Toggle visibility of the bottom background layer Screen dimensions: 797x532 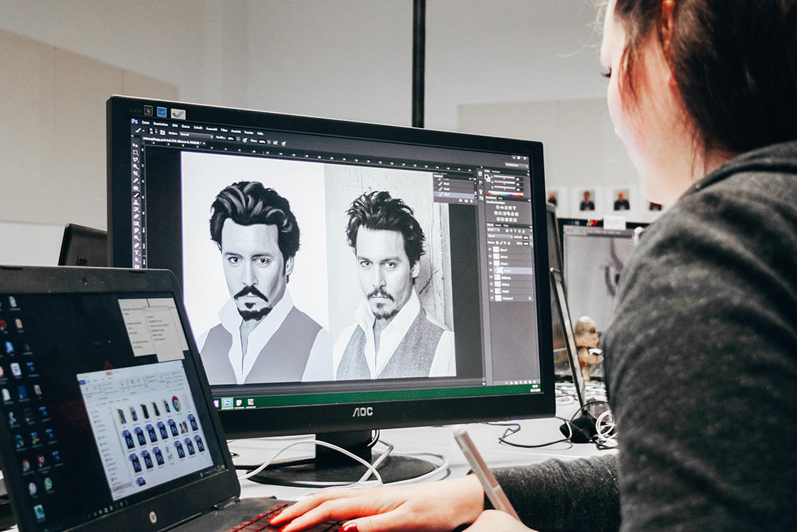[x=490, y=297]
